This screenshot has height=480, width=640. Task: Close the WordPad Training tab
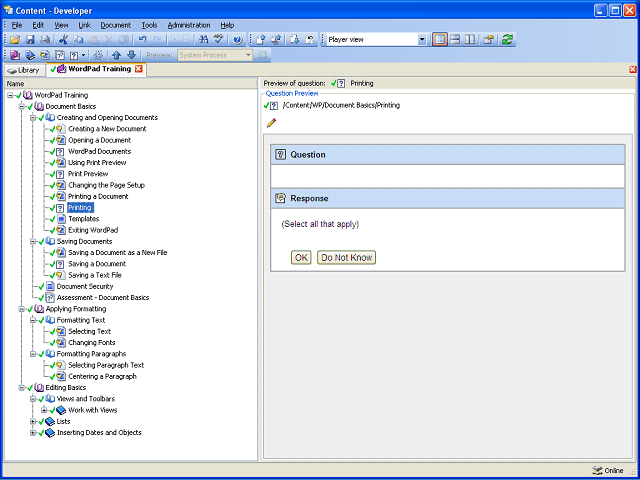(x=139, y=69)
